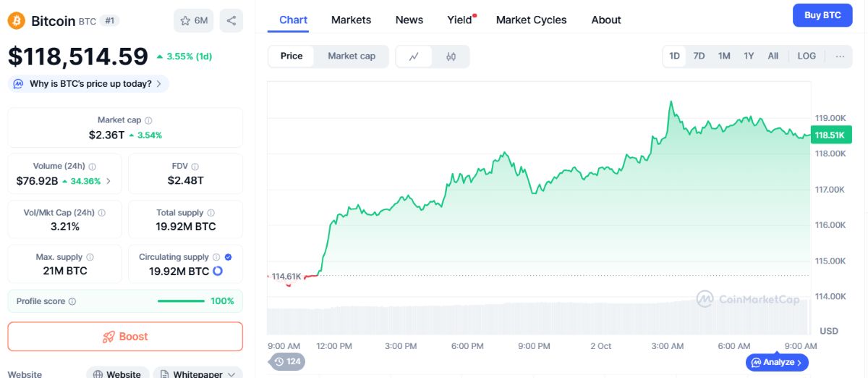Open the Max. supply info icon
This screenshot has height=378, width=868.
(90, 257)
